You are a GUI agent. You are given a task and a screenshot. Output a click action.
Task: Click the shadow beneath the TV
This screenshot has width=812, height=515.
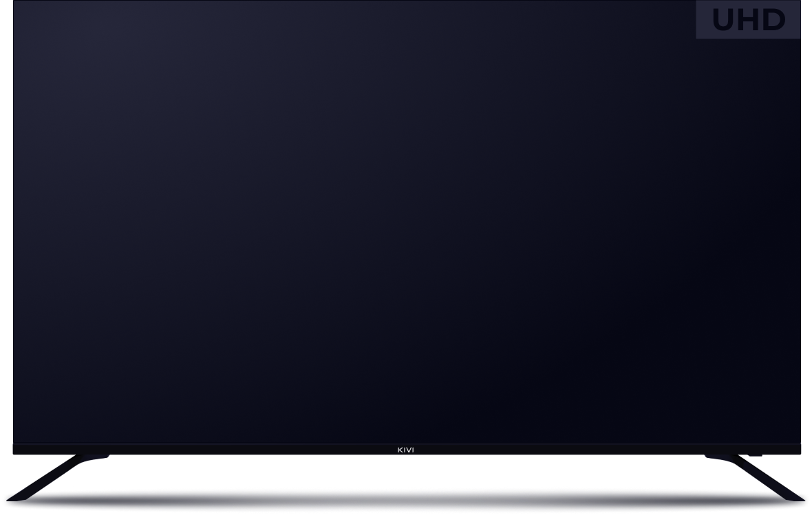tap(406, 500)
